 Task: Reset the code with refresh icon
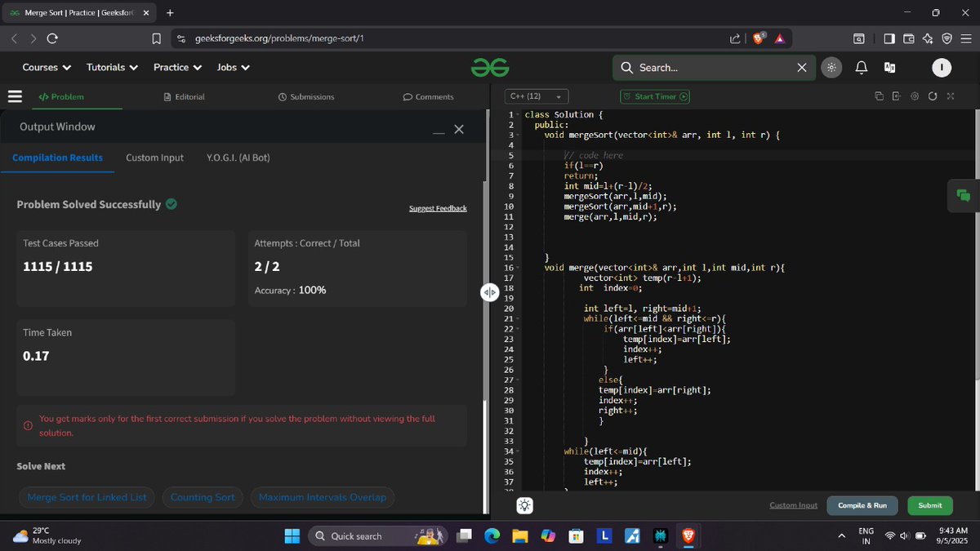pyautogui.click(x=933, y=96)
